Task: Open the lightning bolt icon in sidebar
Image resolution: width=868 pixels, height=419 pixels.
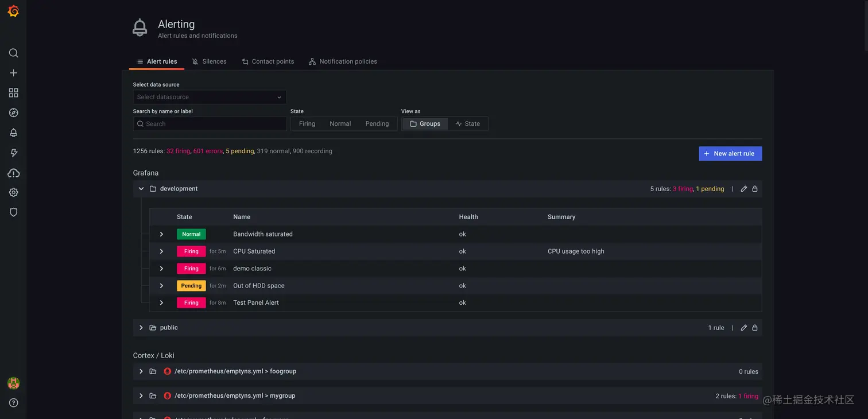Action: pos(13,153)
